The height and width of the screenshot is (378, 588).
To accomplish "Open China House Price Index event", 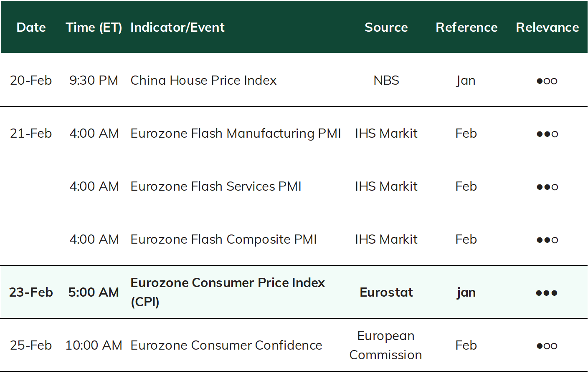I will [x=203, y=80].
